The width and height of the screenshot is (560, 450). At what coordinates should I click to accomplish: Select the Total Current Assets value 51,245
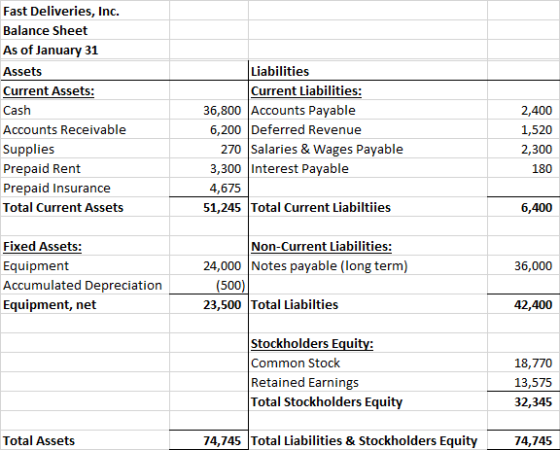tap(222, 208)
